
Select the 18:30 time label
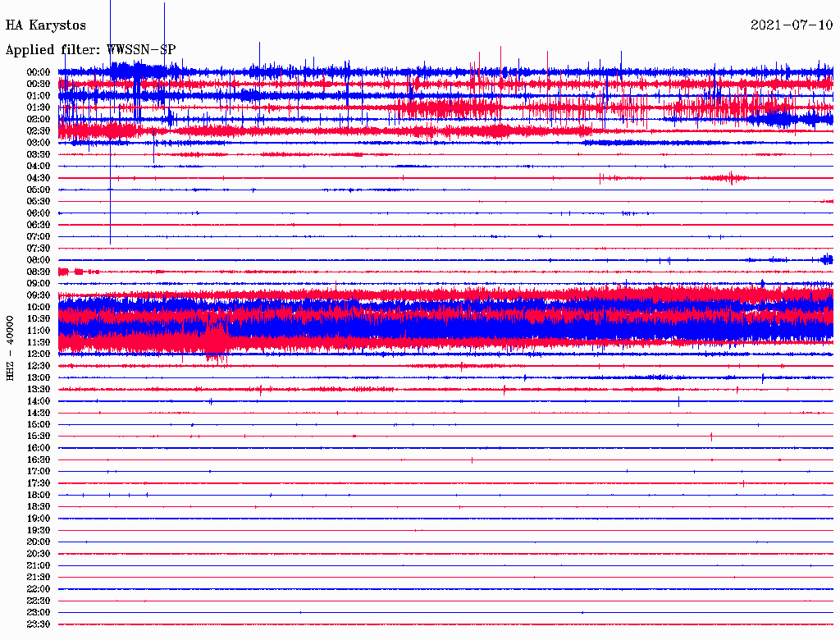[x=39, y=507]
